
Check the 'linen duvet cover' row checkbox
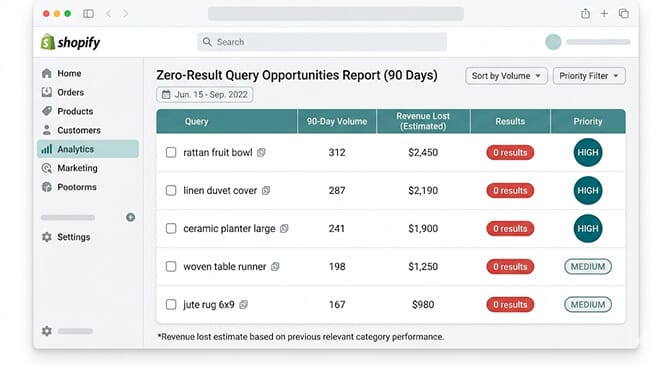tap(171, 190)
